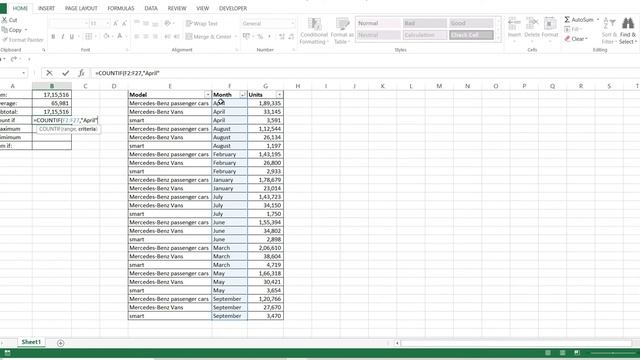Open the Name Box dropdown
Image resolution: width=640 pixels, height=360 pixels.
[24, 73]
